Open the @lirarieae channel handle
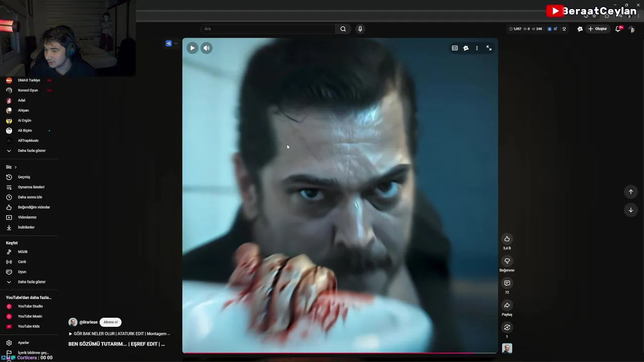 (x=89, y=322)
